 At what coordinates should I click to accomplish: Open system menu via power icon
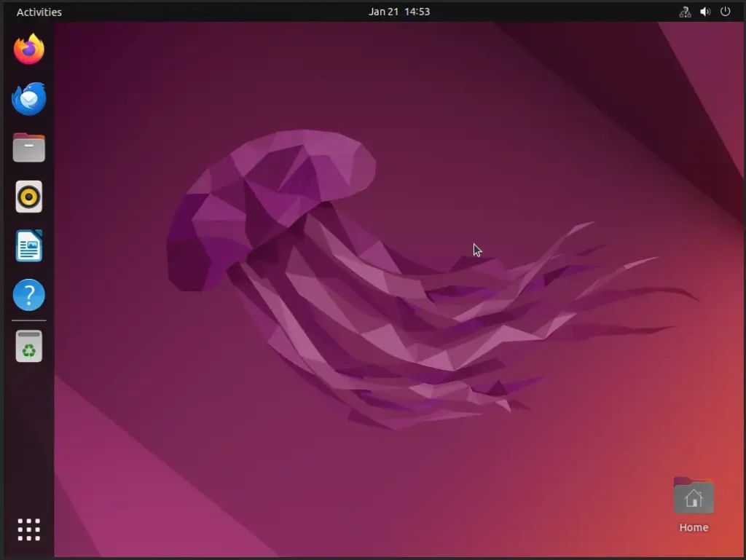click(725, 12)
